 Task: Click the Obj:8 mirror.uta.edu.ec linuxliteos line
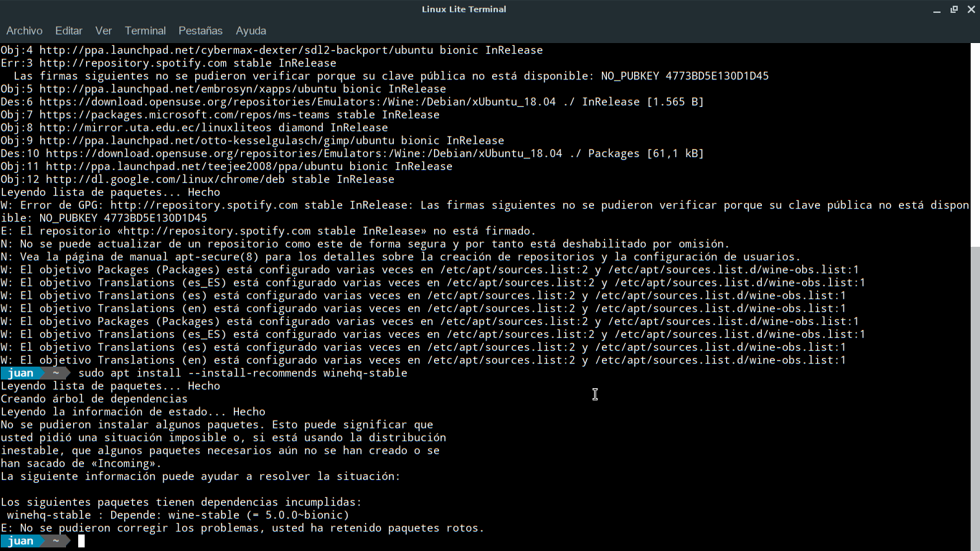194,128
